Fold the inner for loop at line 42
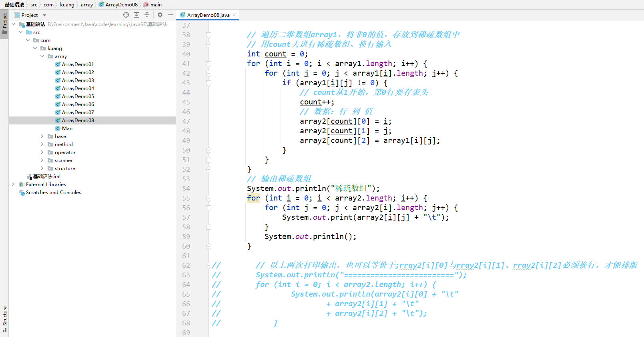Image resolution: width=644 pixels, height=337 pixels. [209, 74]
